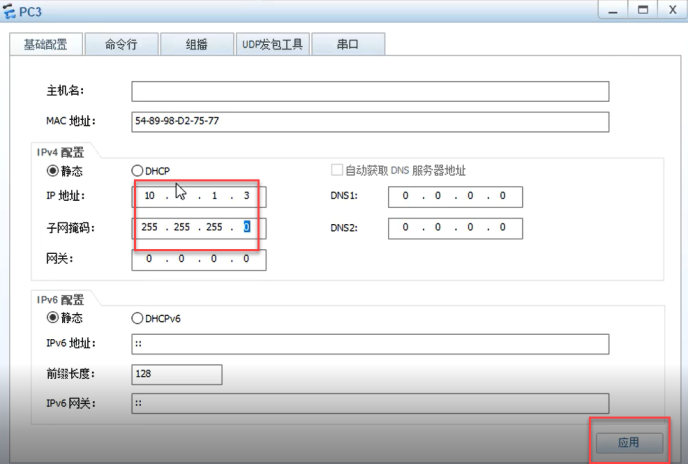This screenshot has height=465, width=689.
Task: Select the 串口 tab
Action: click(347, 45)
